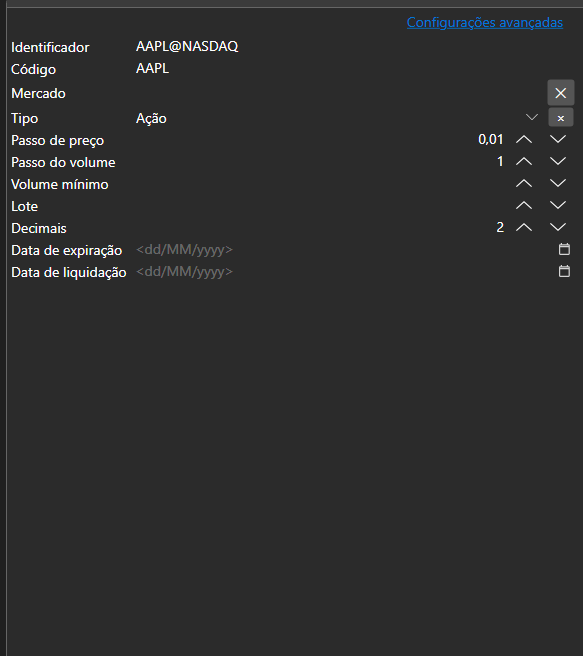Increase Volume mínimo value

point(524,183)
